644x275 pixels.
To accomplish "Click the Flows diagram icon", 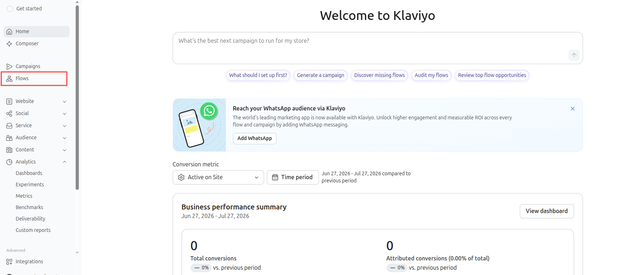I will click(x=9, y=79).
